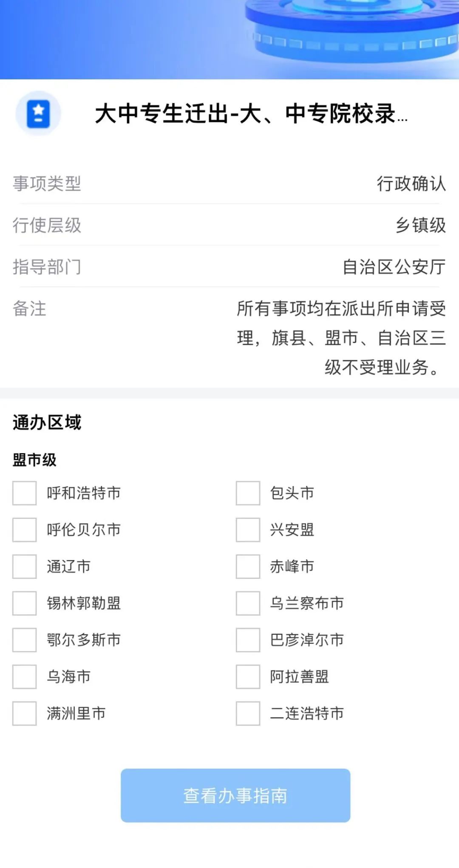
Task: Enable the 乌兰察布市 option
Action: 248,603
